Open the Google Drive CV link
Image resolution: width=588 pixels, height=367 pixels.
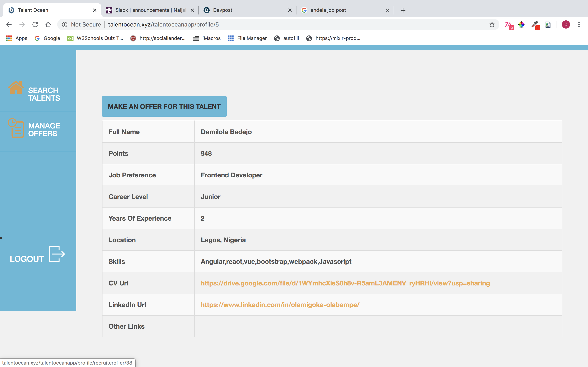(x=345, y=283)
